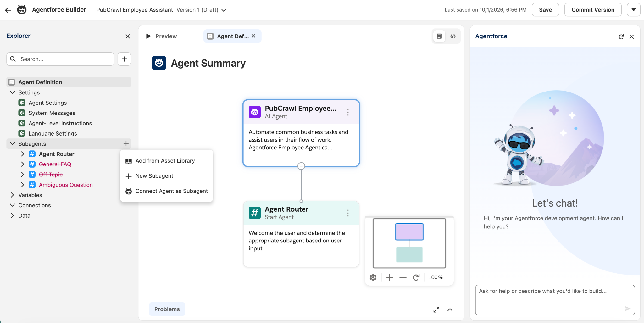Screen dimensions: 644x323
Task: Open the Problems tab
Action: click(x=167, y=309)
